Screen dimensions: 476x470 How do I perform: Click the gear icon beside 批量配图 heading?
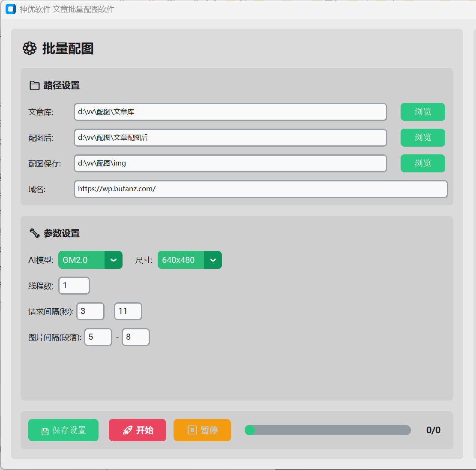(x=29, y=48)
